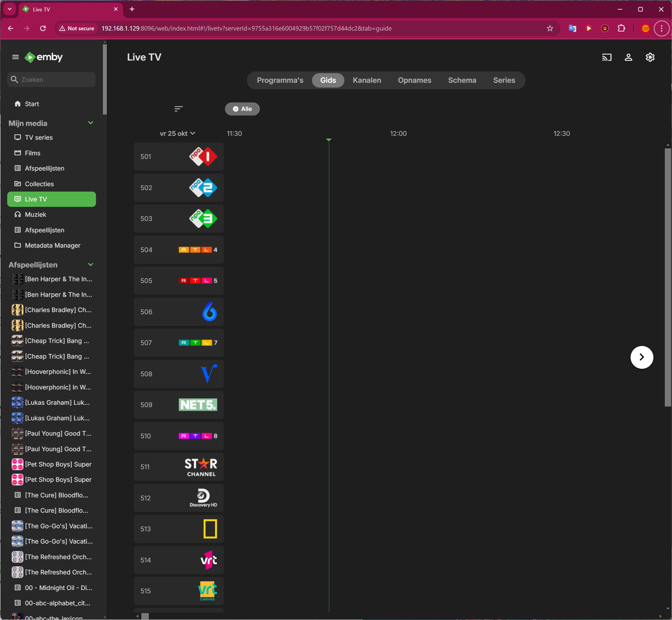Click the Cast to device icon
672x620 pixels.
pos(607,57)
